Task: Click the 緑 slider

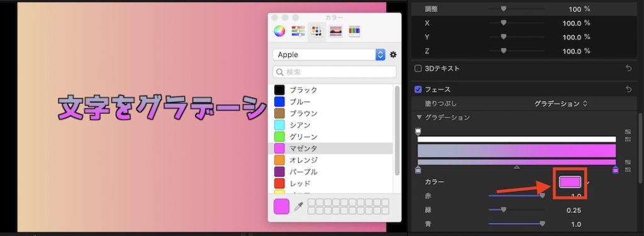Action: pyautogui.click(x=517, y=210)
